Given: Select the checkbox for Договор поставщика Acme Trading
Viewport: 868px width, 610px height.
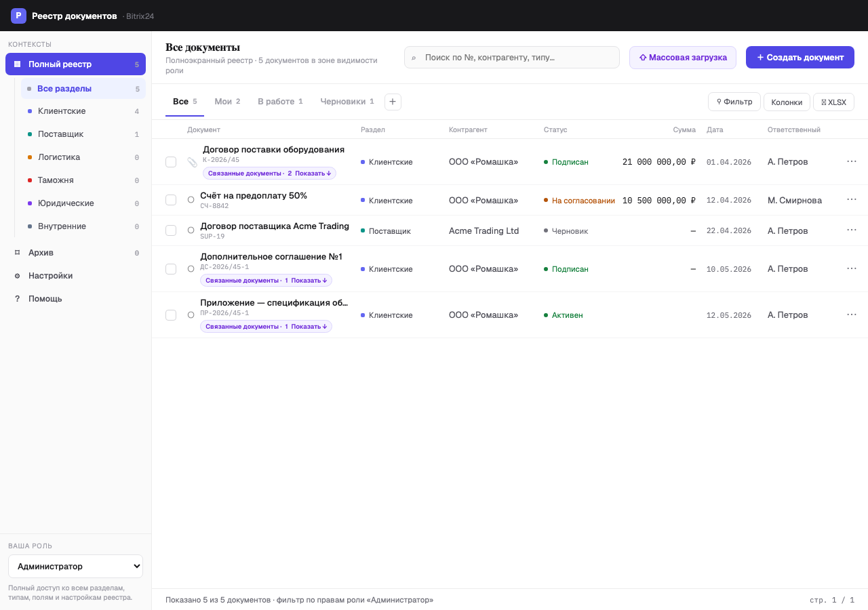Looking at the screenshot, I should (x=171, y=230).
